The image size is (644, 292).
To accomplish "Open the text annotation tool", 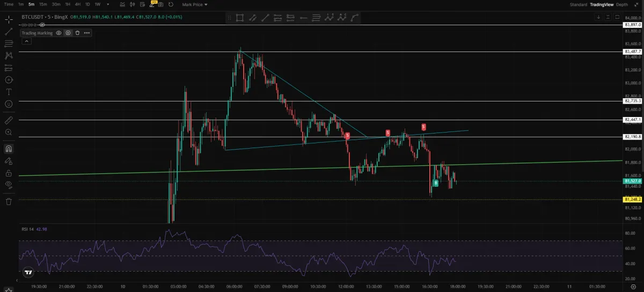I will (9, 92).
